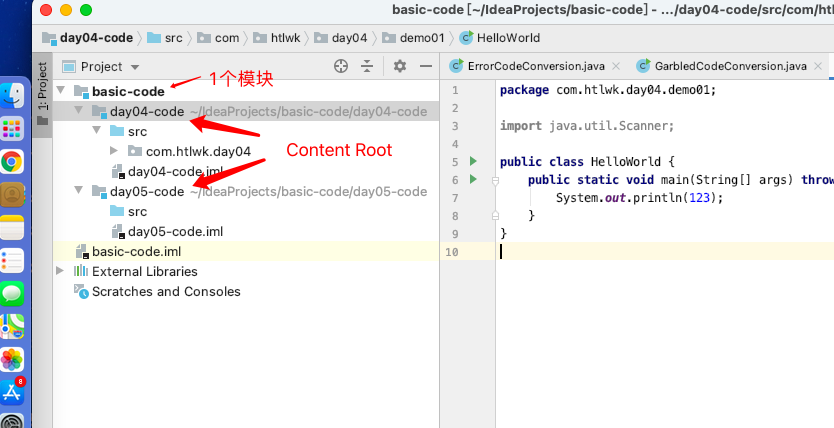Select day04-code.iml file
The width and height of the screenshot is (834, 428).
[x=176, y=172]
